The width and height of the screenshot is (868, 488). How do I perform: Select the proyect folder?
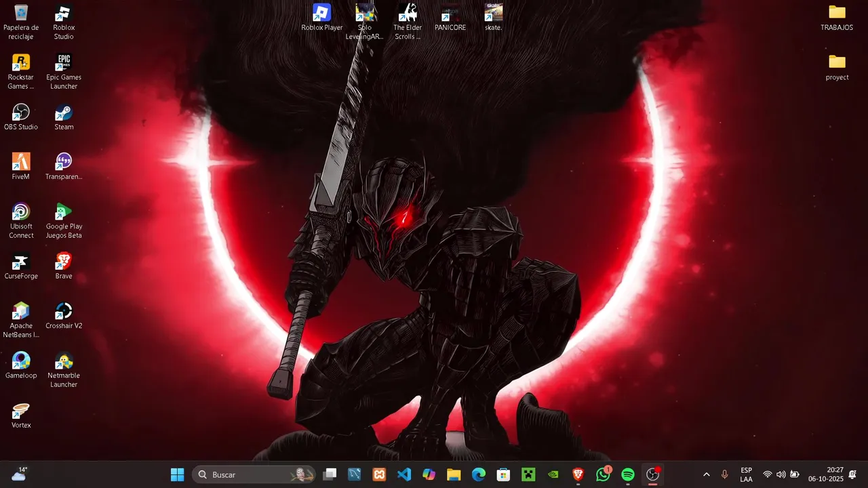(837, 67)
